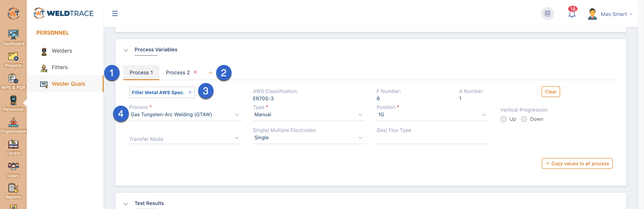
Task: Toggle the hamburger menu icon
Action: pyautogui.click(x=115, y=13)
